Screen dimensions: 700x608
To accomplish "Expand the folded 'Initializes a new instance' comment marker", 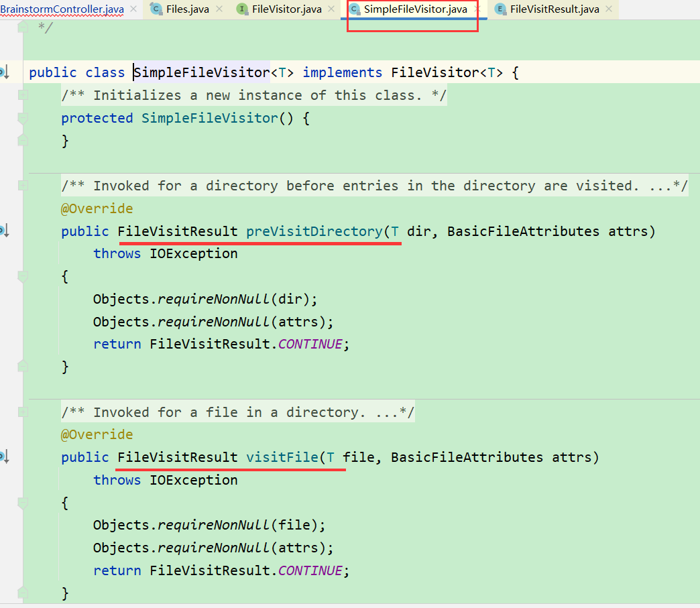I will [23, 95].
